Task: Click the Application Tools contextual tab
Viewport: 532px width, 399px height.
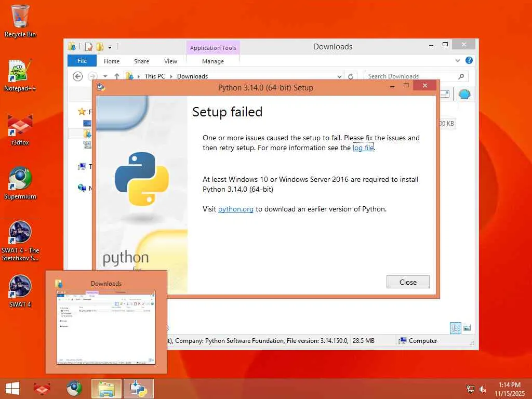Action: point(213,48)
